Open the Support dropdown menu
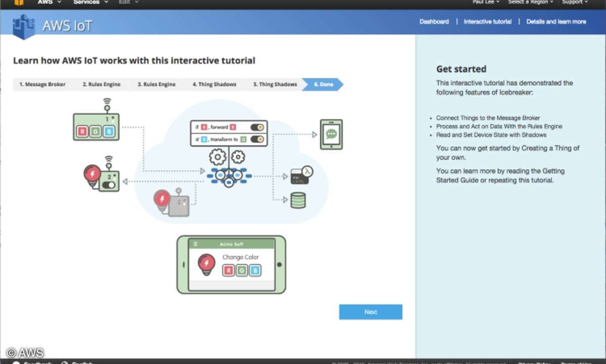The image size is (606, 364). (x=575, y=3)
